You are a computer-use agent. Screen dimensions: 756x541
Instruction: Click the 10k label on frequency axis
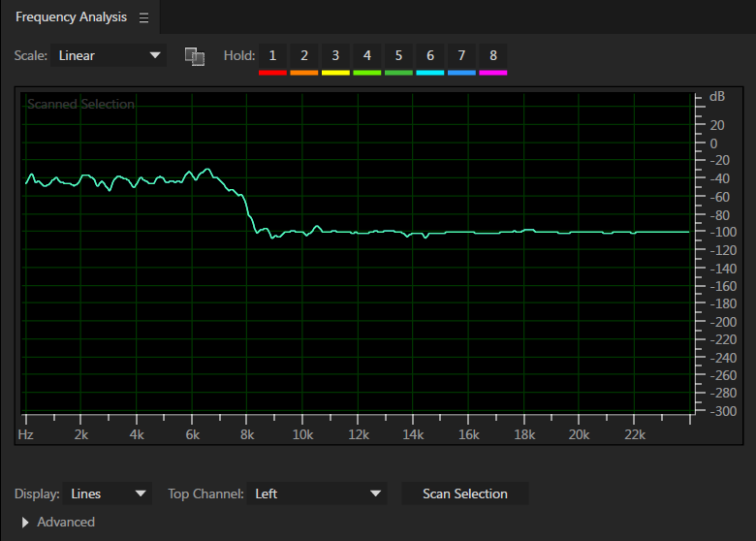coord(302,435)
